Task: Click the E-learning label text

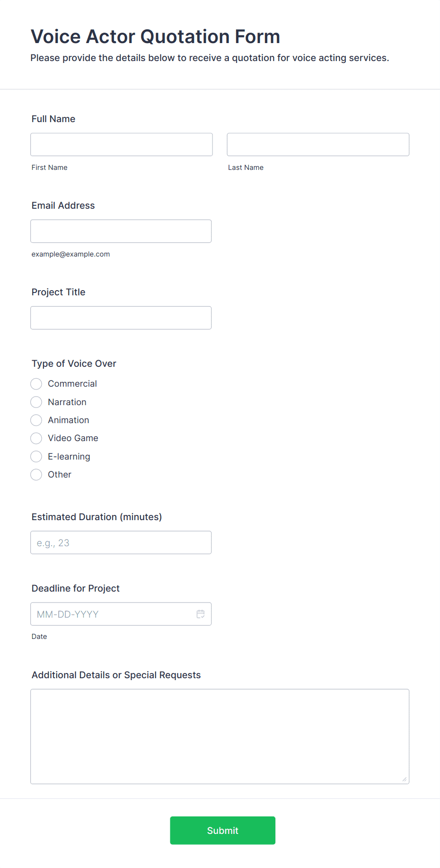Action: (x=69, y=457)
